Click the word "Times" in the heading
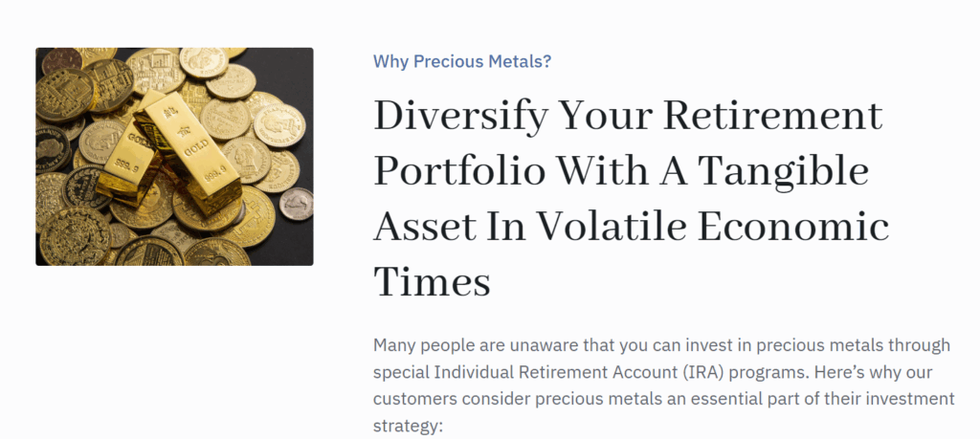Screen dimensions: 980x439 pyautogui.click(x=432, y=282)
